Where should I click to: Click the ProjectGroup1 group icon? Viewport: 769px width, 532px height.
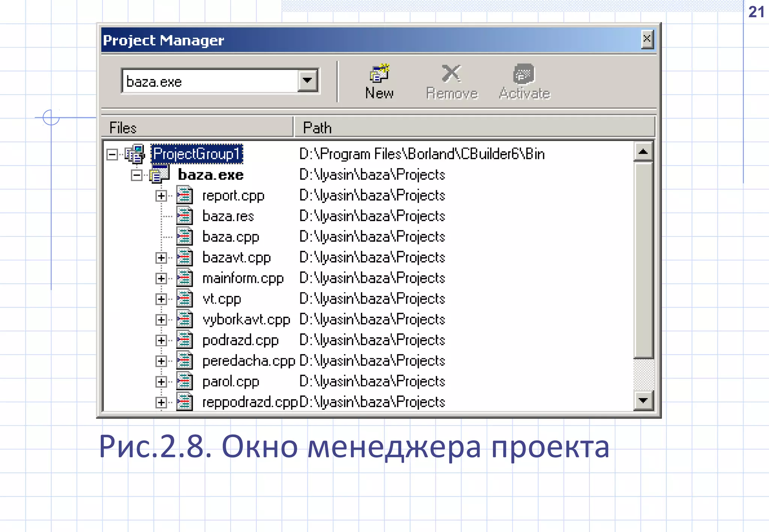(135, 154)
